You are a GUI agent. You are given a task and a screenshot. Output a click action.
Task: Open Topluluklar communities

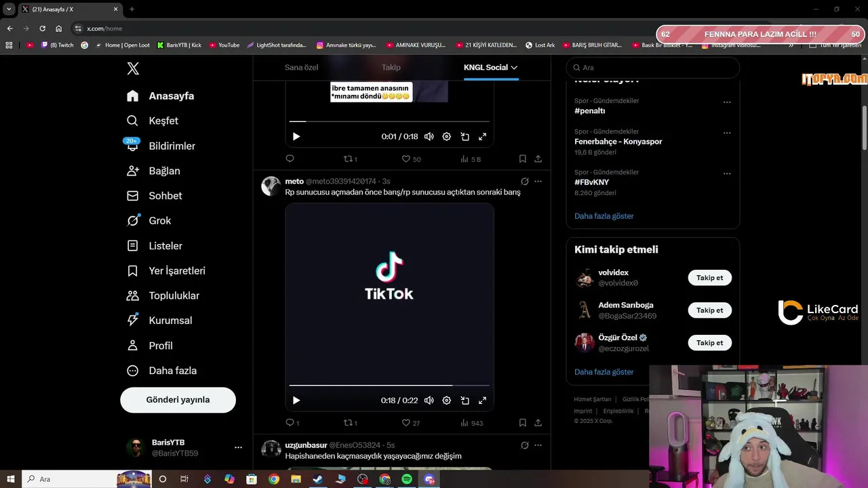tap(163, 296)
